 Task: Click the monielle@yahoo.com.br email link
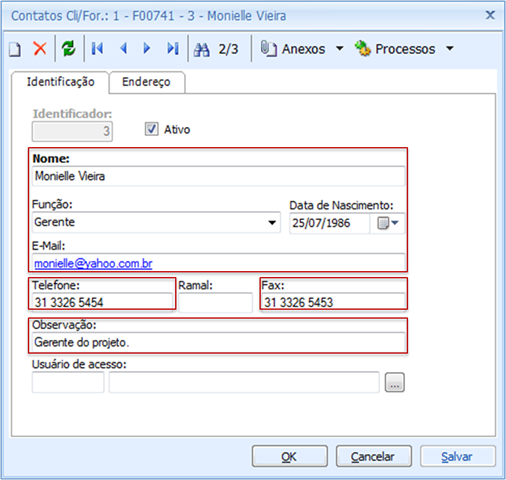tap(93, 264)
